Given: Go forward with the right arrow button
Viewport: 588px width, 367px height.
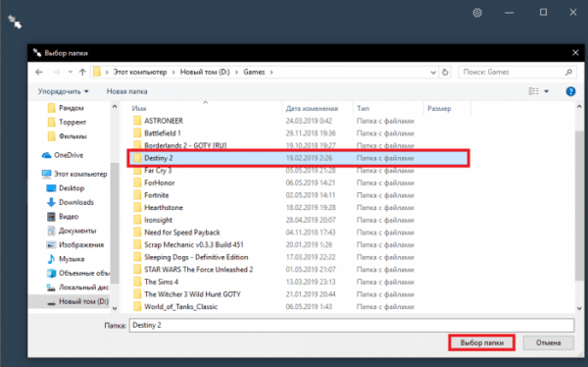Looking at the screenshot, I should point(56,72).
